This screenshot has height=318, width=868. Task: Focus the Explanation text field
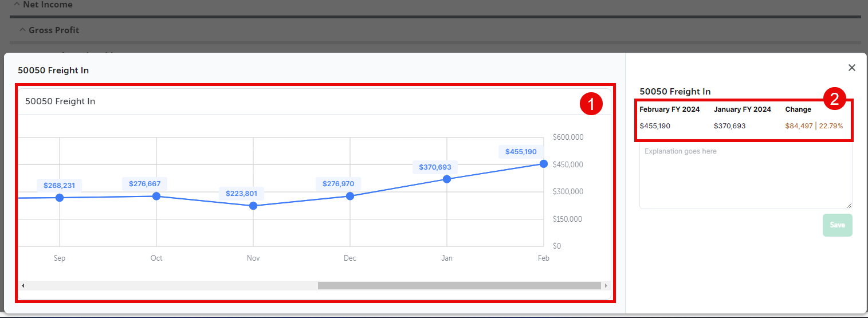click(x=745, y=175)
